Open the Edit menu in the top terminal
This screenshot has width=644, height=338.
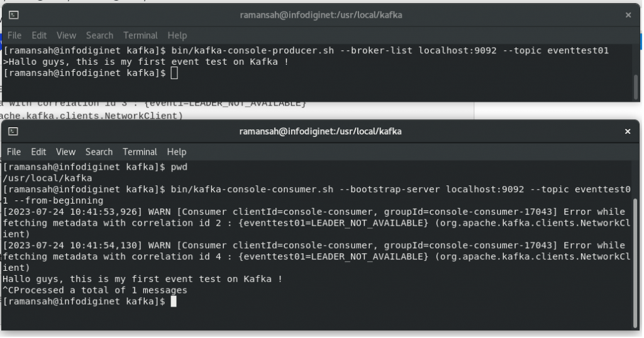(39, 36)
